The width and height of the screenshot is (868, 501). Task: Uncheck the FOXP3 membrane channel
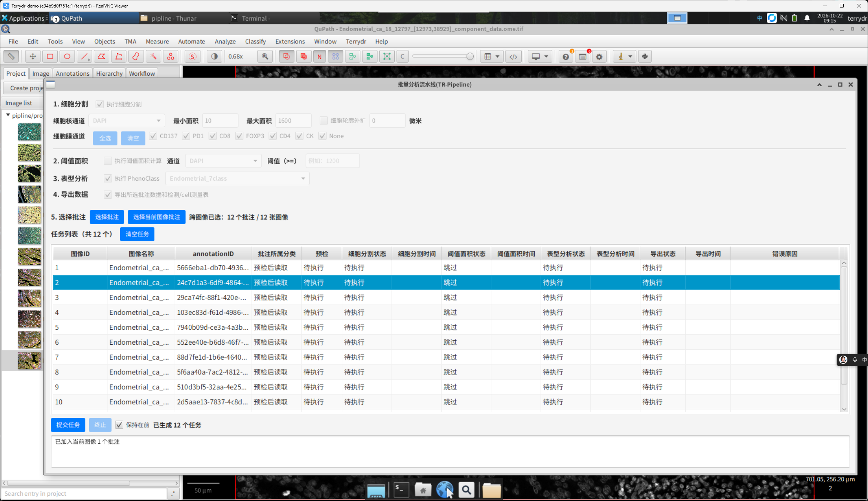tap(239, 136)
